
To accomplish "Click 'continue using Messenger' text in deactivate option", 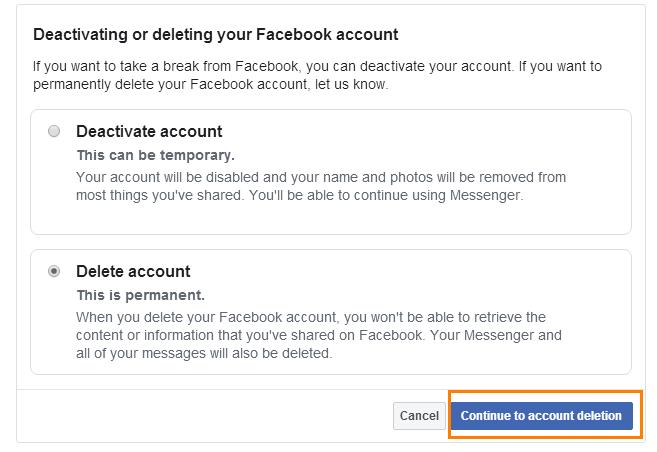I will (437, 196).
